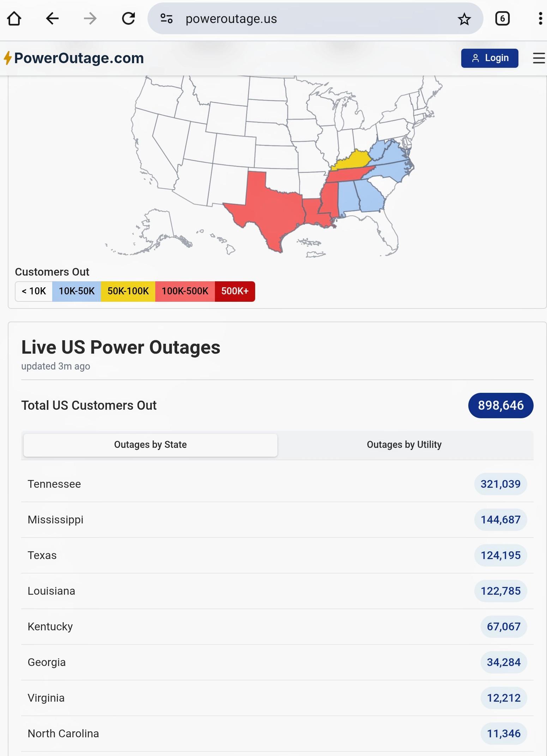This screenshot has width=547, height=756.
Task: Open the tab switcher showing 6 tabs
Action: (502, 19)
